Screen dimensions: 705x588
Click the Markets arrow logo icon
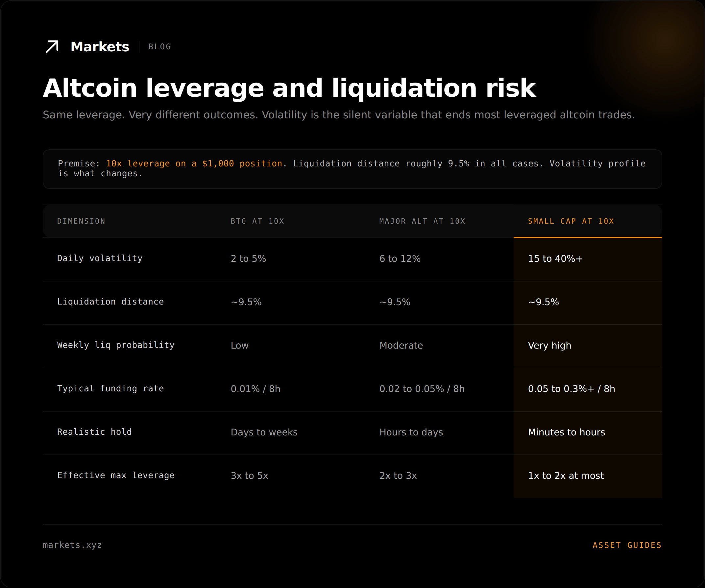pyautogui.click(x=52, y=47)
